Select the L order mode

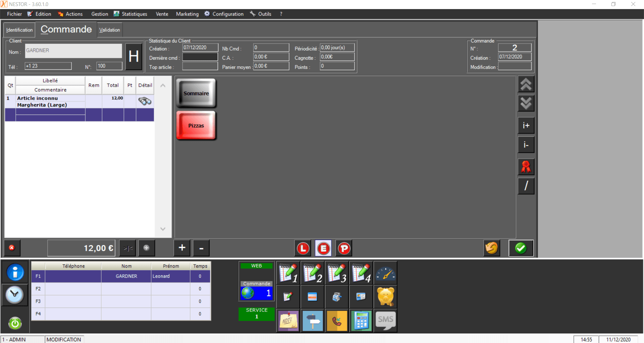303,248
